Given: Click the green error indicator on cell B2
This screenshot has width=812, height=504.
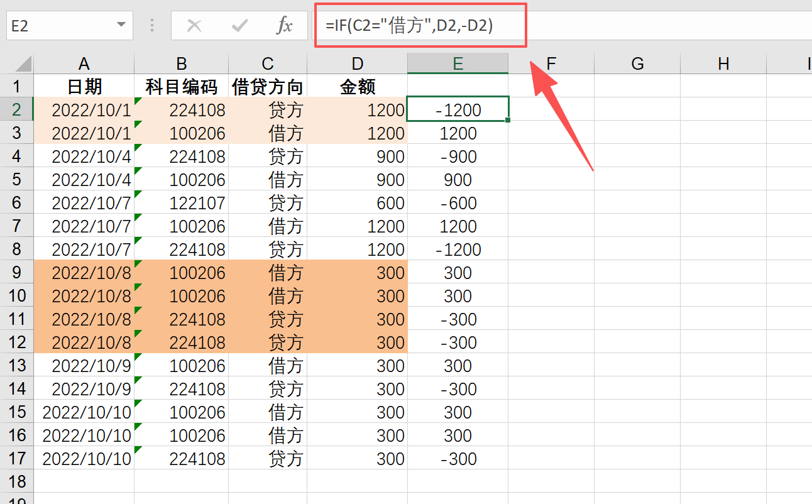Looking at the screenshot, I should click(137, 101).
